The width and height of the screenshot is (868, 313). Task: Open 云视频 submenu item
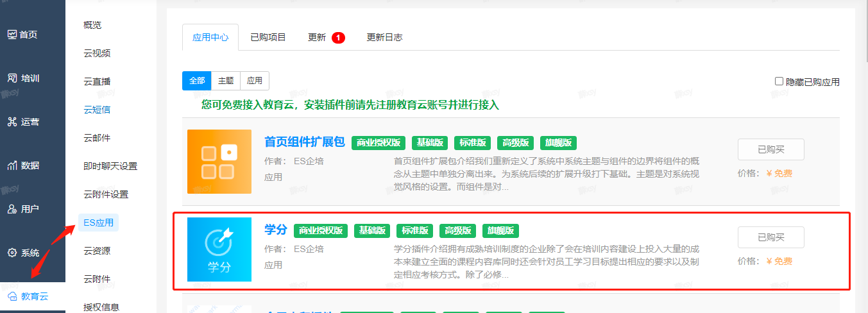(x=97, y=53)
